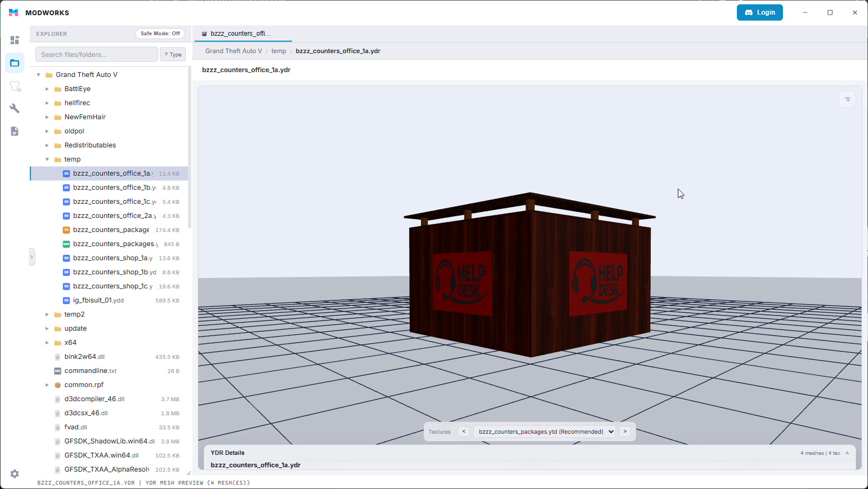Open the Type filter dropdown
The width and height of the screenshot is (868, 489).
(173, 55)
